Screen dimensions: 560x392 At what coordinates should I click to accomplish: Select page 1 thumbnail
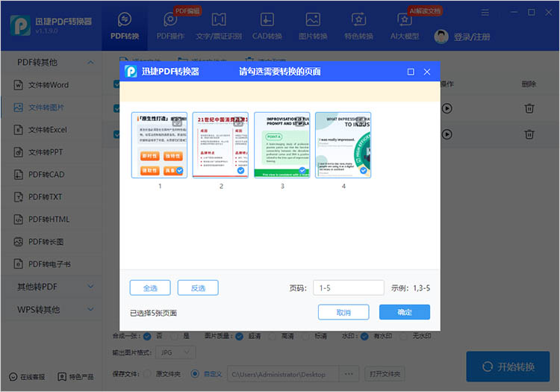click(x=159, y=145)
